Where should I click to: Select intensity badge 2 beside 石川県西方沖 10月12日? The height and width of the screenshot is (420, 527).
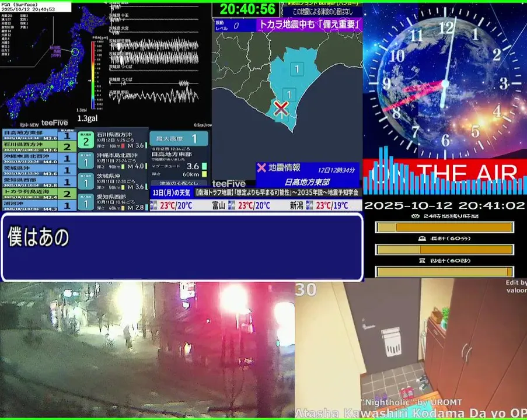pyautogui.click(x=86, y=141)
